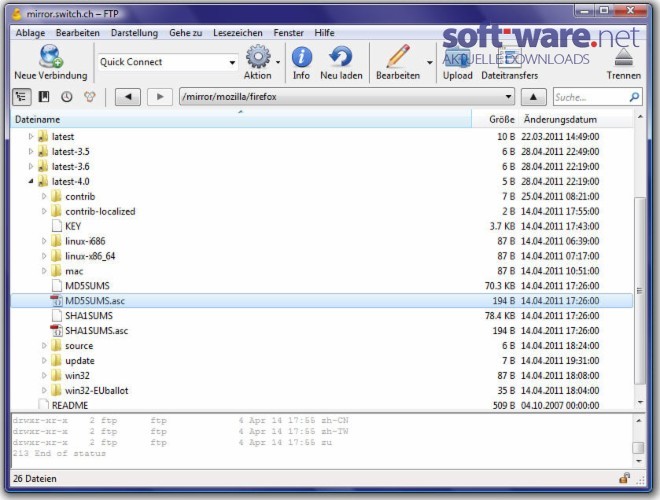Click the lock icon in status bar

pyautogui.click(x=624, y=478)
